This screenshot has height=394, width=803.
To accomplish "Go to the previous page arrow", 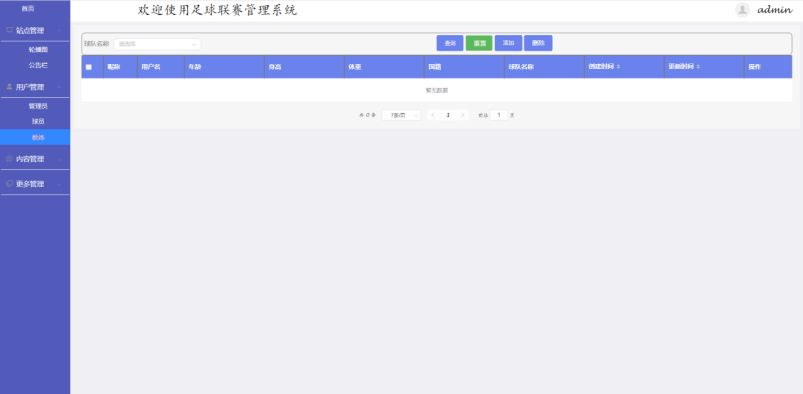I will (x=433, y=115).
